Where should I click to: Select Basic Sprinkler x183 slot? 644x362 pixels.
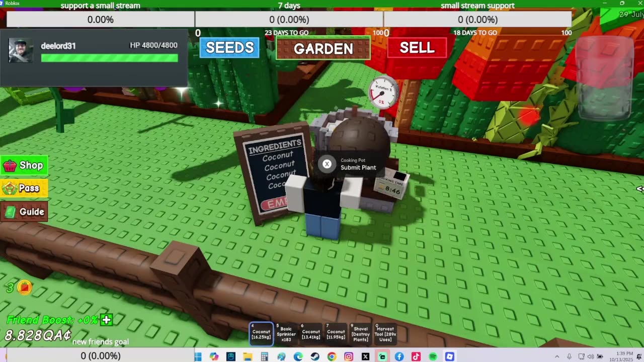[286, 334]
